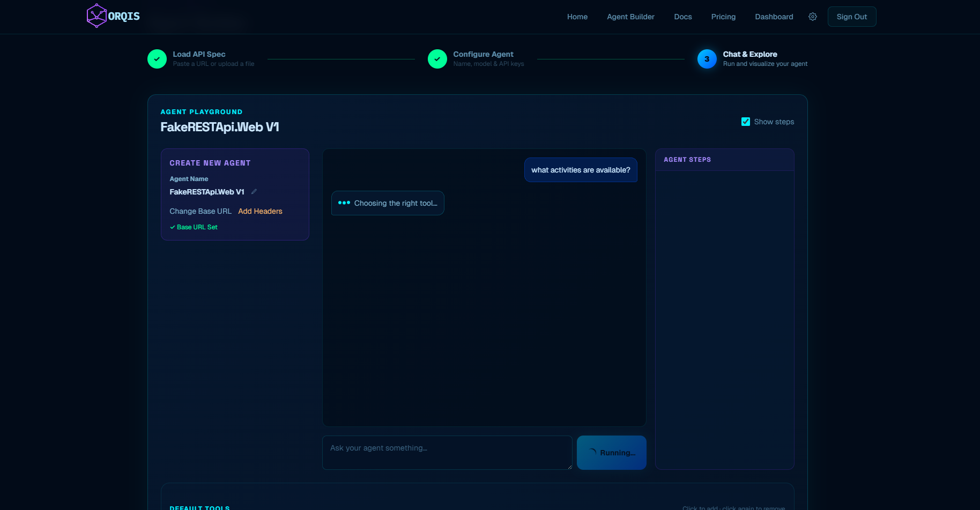The width and height of the screenshot is (980, 510).
Task: Go to Home in navigation
Action: tap(577, 17)
